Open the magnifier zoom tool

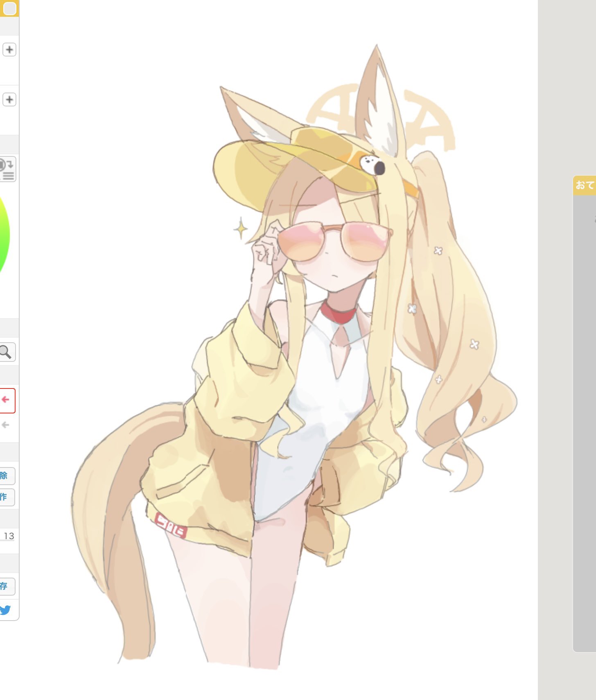coord(7,352)
